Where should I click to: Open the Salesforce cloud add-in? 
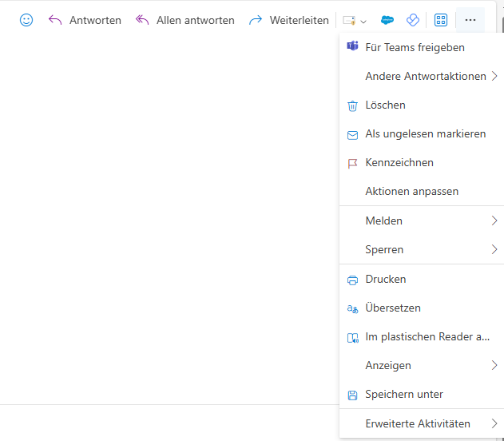(x=387, y=20)
